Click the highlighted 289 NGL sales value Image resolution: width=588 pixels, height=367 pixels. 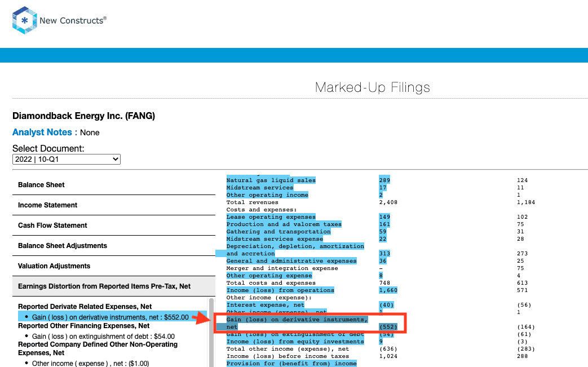click(x=384, y=180)
